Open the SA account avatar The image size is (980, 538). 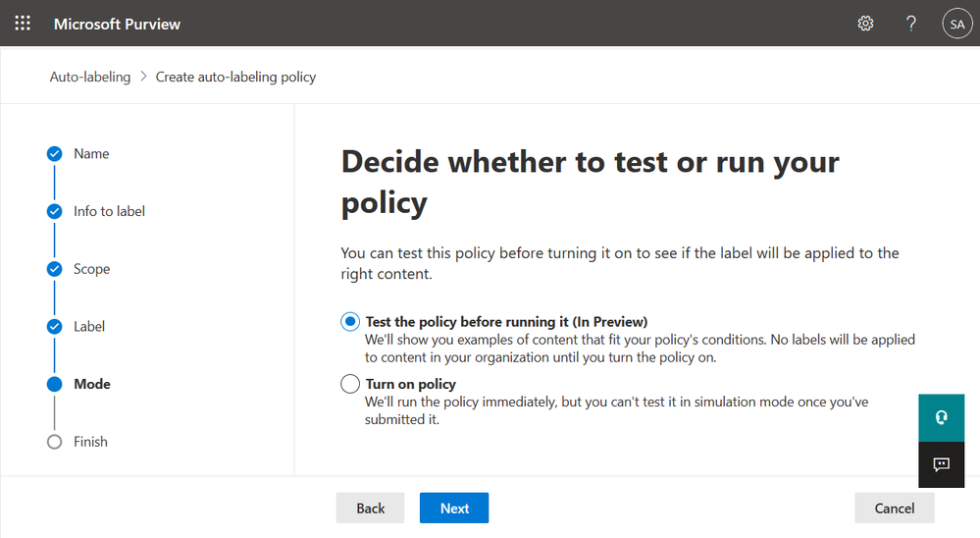[x=956, y=24]
